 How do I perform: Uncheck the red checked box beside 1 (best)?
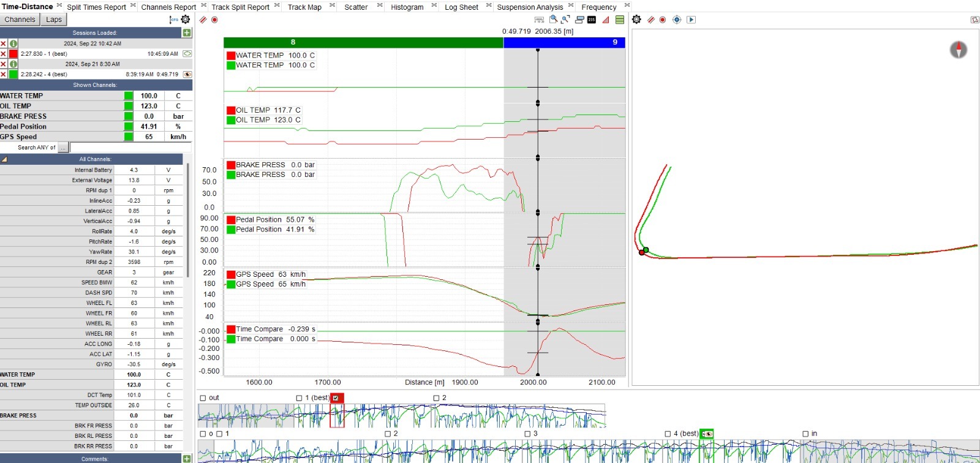coord(336,398)
